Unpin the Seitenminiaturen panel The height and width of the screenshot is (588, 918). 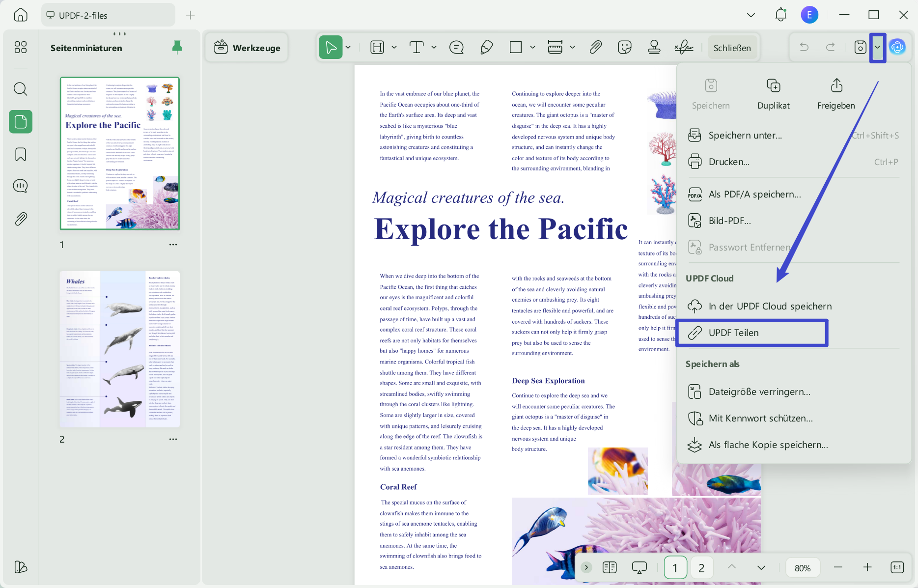177,47
